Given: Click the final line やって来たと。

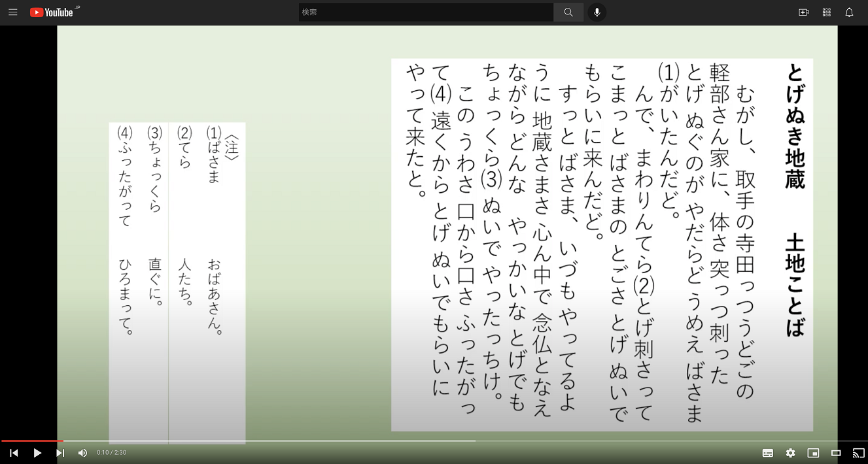Looking at the screenshot, I should [x=417, y=130].
